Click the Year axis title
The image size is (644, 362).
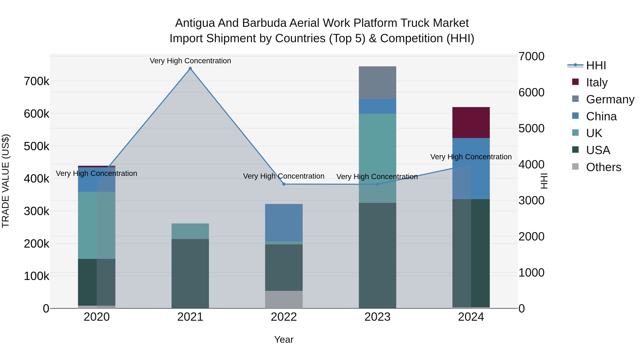pyautogui.click(x=284, y=339)
